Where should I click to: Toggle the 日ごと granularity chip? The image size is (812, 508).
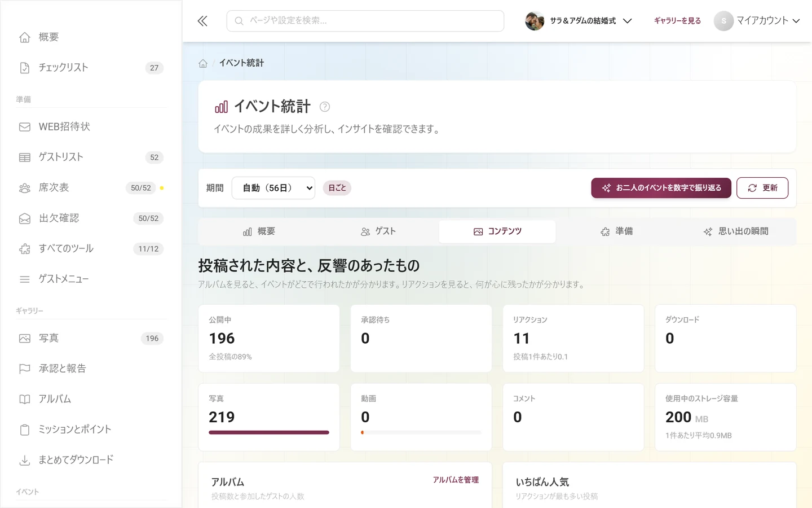(x=337, y=188)
